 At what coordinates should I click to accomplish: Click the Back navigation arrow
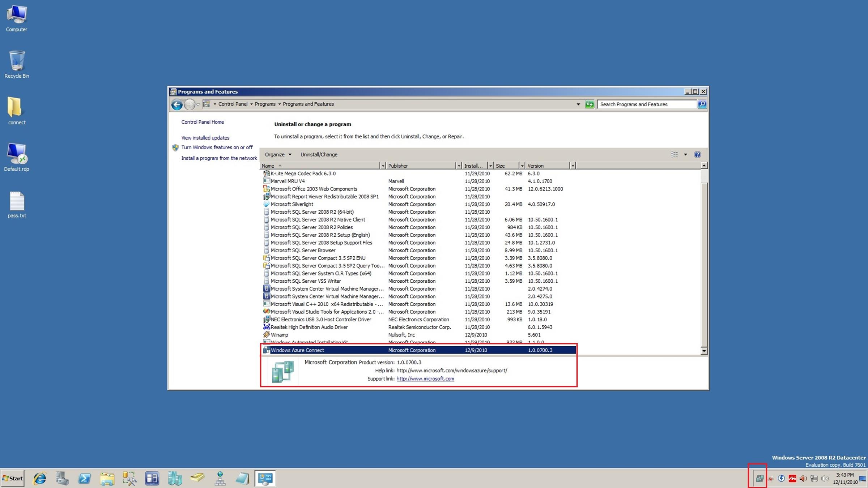pyautogui.click(x=177, y=104)
